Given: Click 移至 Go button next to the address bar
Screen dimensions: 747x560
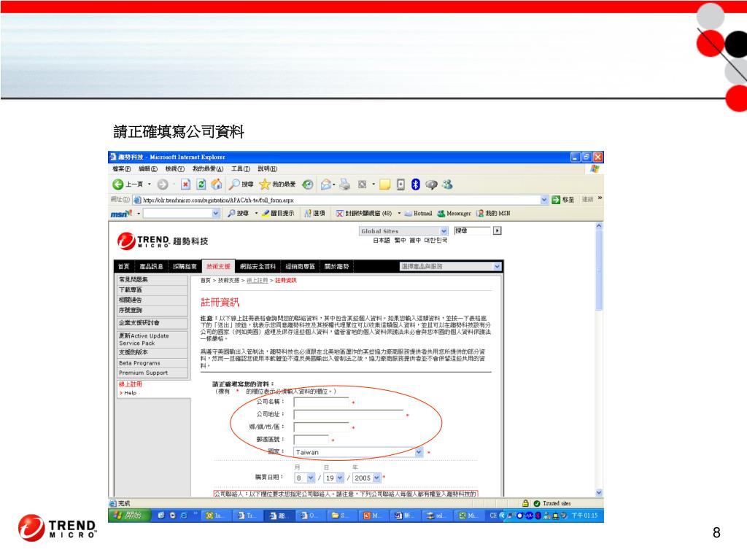Looking at the screenshot, I should point(562,200).
